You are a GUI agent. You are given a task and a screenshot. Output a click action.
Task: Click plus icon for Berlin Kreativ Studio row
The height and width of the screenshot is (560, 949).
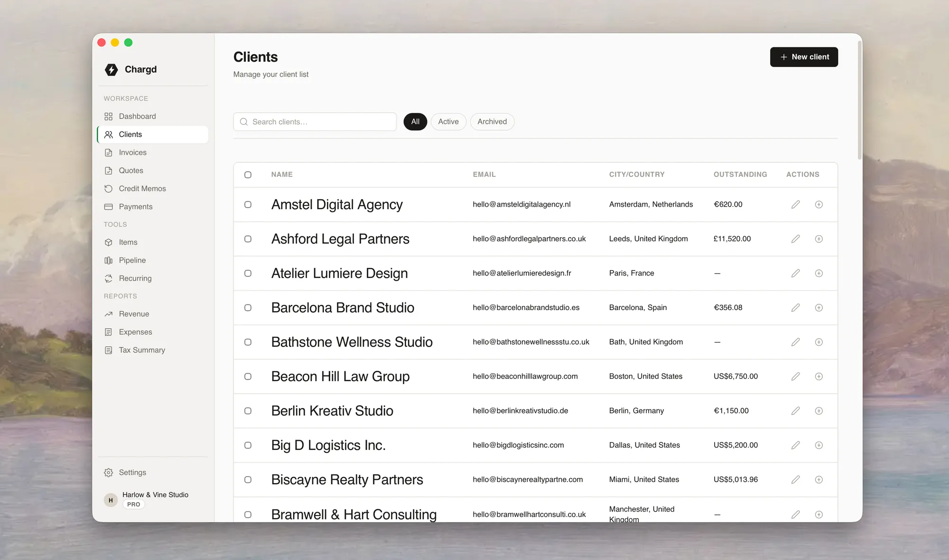(x=819, y=411)
